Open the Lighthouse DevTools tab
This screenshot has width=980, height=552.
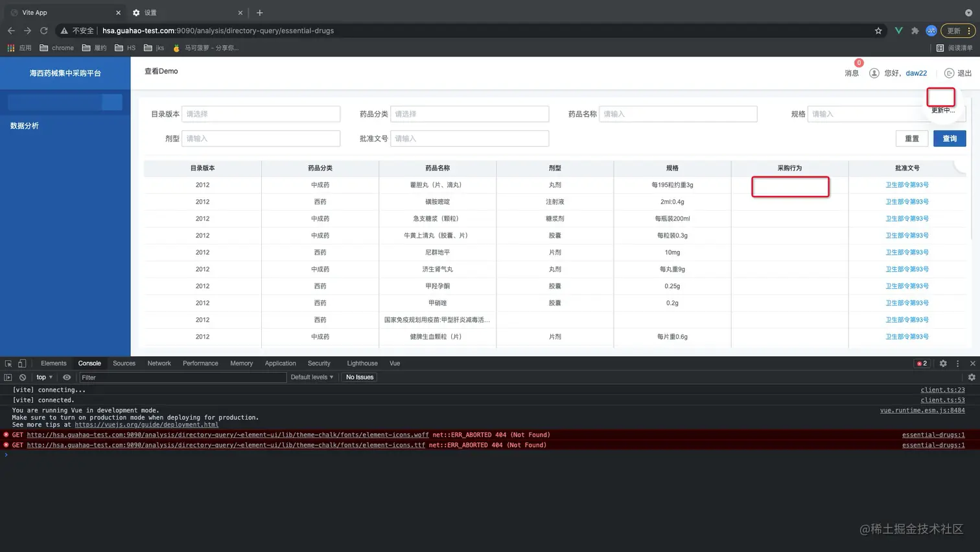tap(362, 364)
